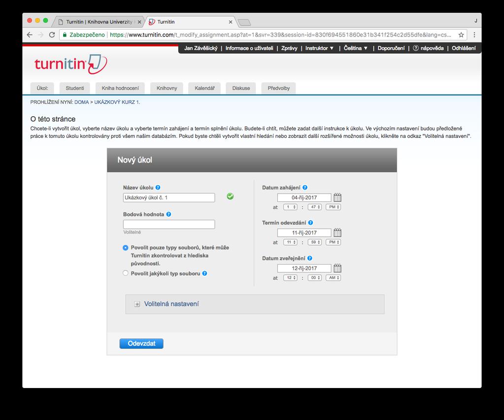This screenshot has width=504, height=420.
Task: Click the green secure lock icon
Action: pyautogui.click(x=65, y=34)
